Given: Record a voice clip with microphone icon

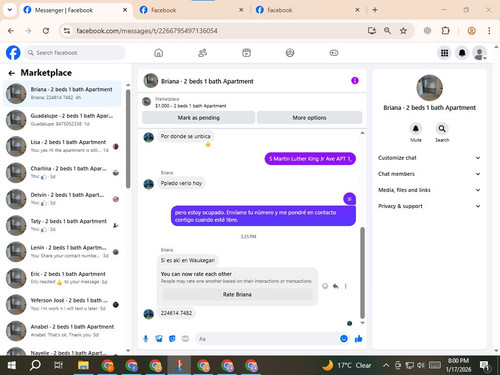Looking at the screenshot, I should [x=146, y=339].
